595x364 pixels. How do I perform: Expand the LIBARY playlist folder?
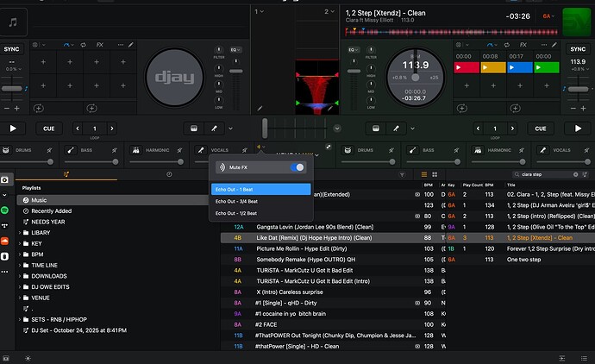tap(21, 233)
